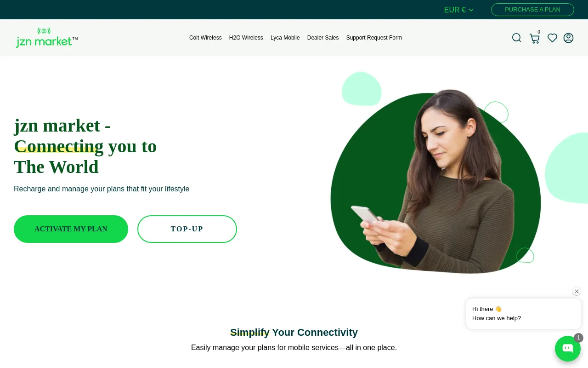This screenshot has width=588, height=368.
Task: Open Colt Wireless menu item
Action: click(205, 38)
